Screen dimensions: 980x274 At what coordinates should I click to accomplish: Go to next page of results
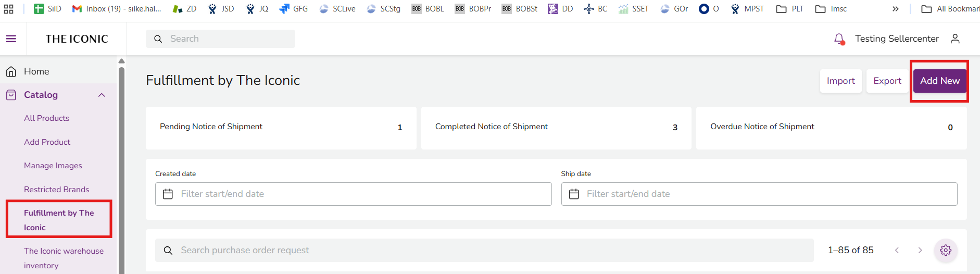point(920,250)
